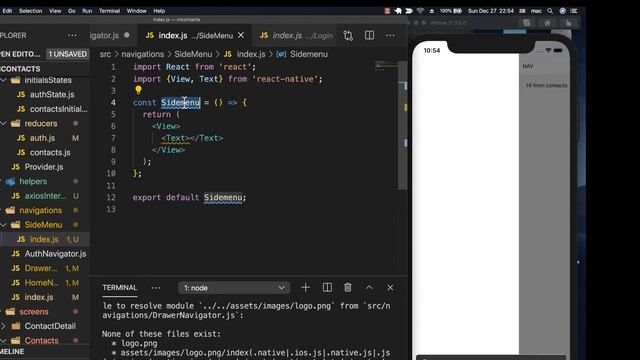The image size is (640, 360).
Task: Open Explorer views and more actions menu
Action: coord(72,36)
